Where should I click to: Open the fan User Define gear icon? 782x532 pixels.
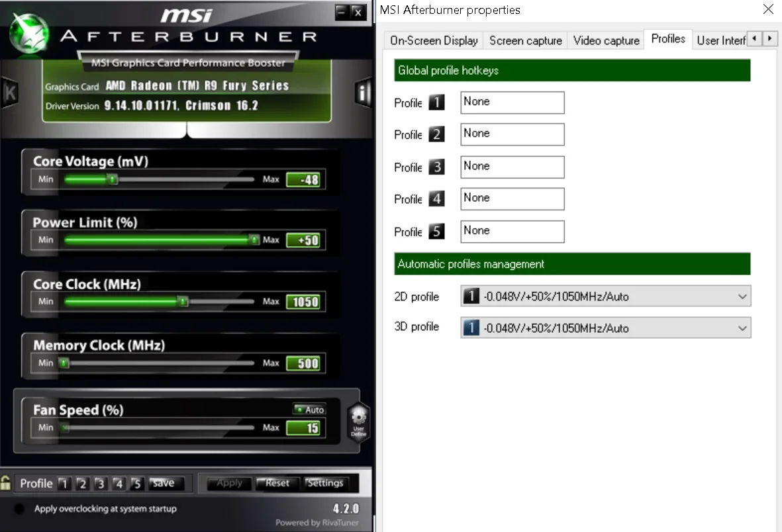tap(359, 421)
